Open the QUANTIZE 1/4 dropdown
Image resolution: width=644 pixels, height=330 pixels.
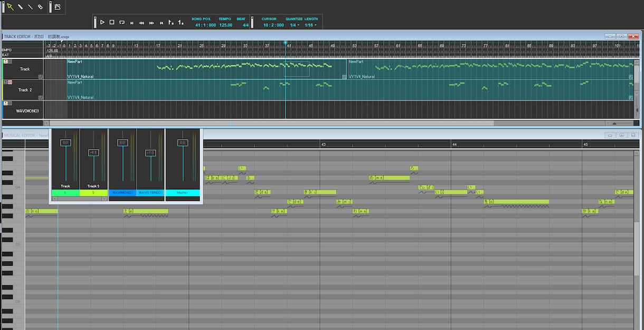295,25
